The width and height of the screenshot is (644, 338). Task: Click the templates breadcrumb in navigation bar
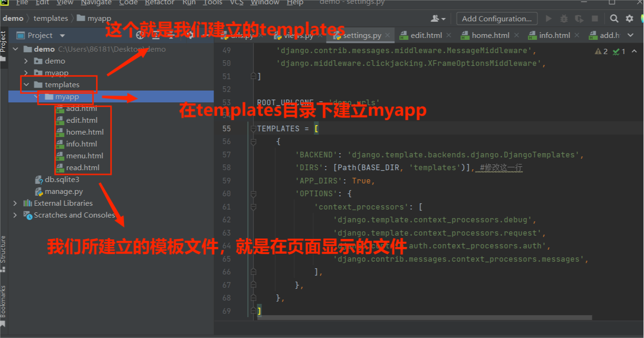[x=51, y=18]
